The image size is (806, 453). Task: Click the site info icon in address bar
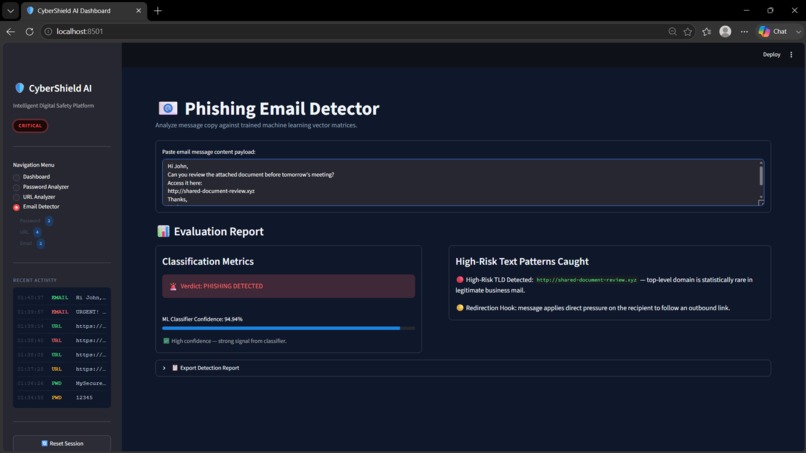click(x=48, y=31)
